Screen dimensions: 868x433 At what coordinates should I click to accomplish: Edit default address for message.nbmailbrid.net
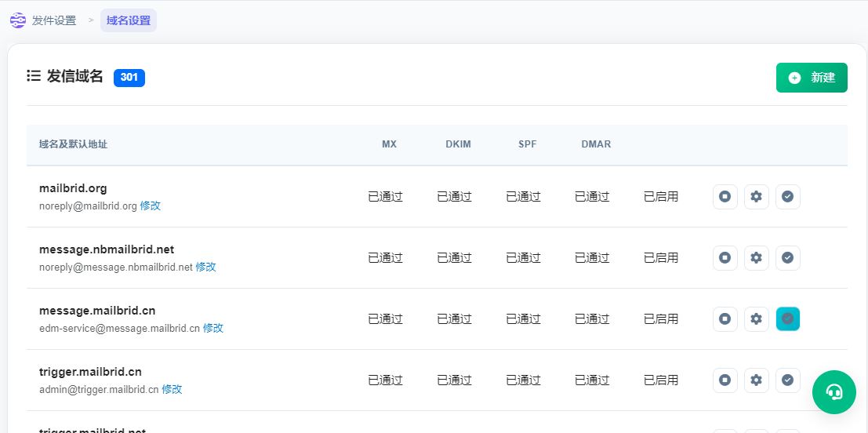coord(205,267)
